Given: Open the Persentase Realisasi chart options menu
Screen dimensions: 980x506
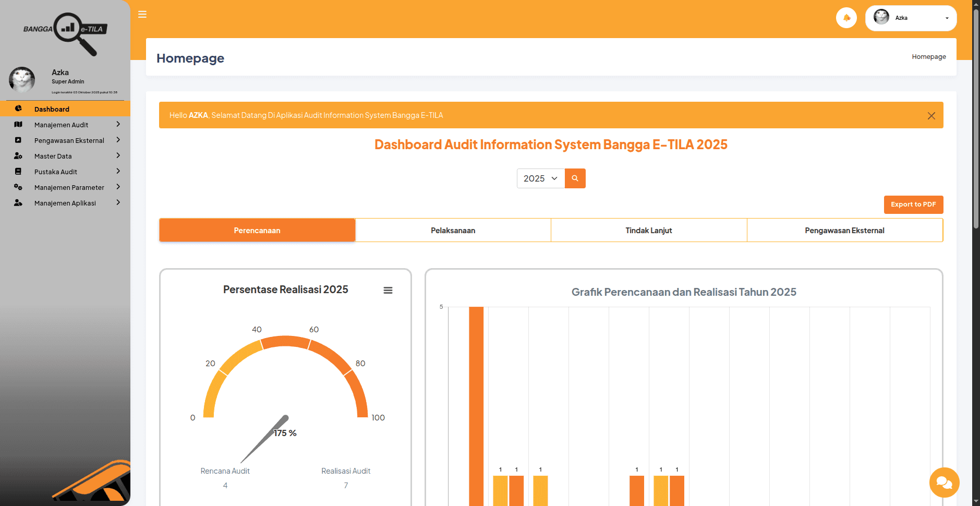Looking at the screenshot, I should [388, 290].
